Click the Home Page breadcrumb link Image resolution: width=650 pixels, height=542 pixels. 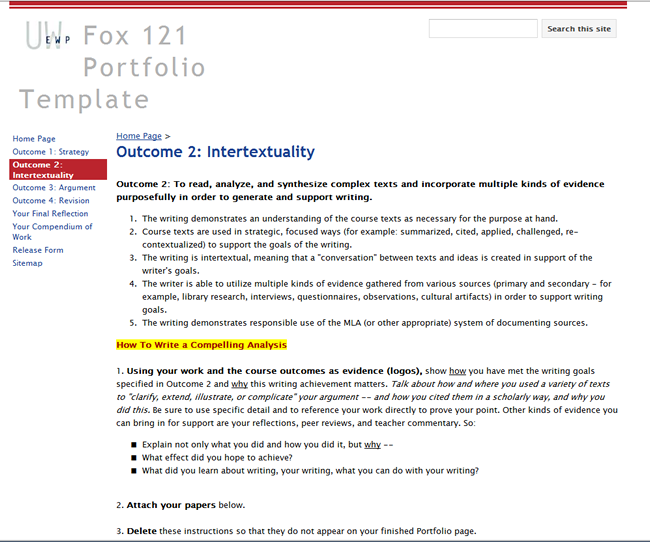(x=139, y=136)
